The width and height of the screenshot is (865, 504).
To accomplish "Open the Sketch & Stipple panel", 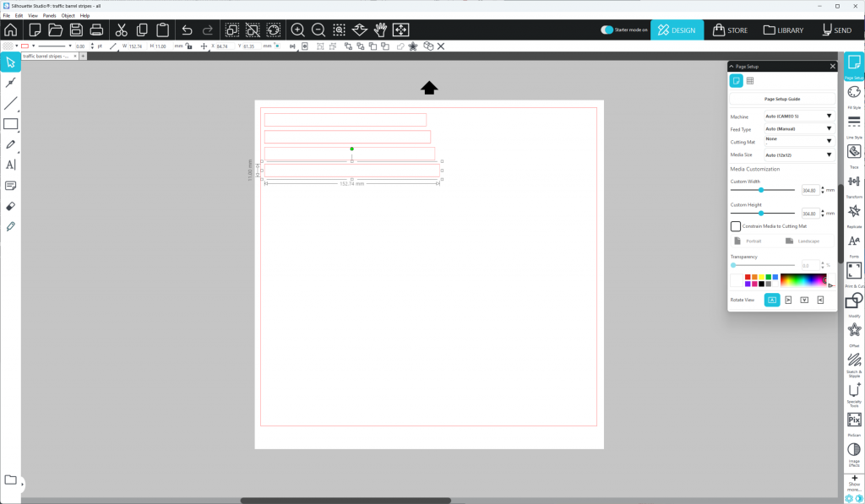I will 854,364.
